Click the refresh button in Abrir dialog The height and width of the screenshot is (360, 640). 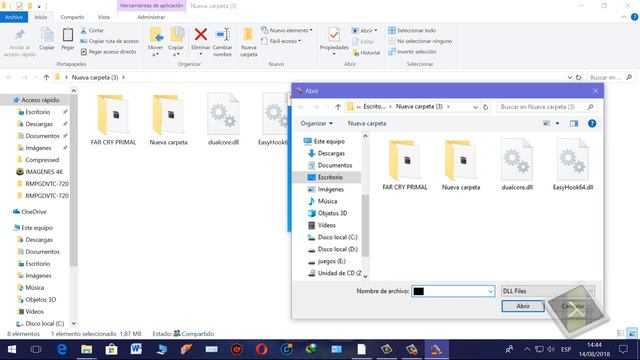[486, 107]
